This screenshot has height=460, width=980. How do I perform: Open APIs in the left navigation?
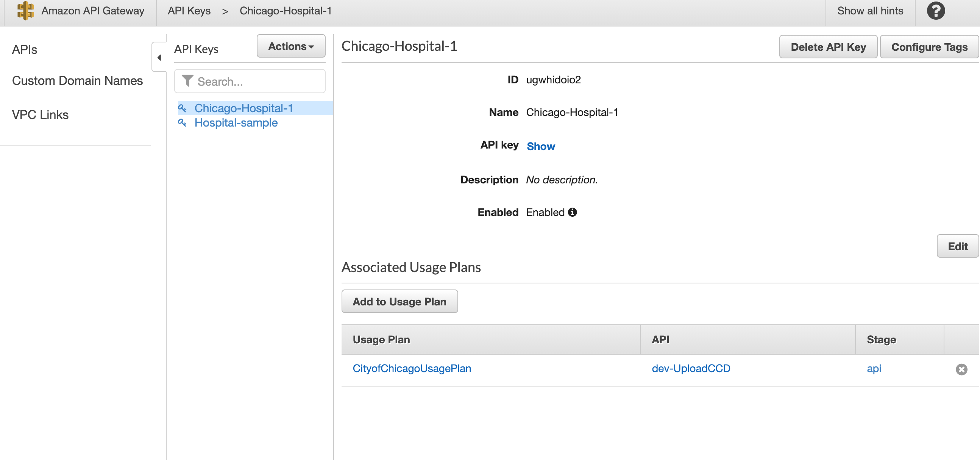24,50
